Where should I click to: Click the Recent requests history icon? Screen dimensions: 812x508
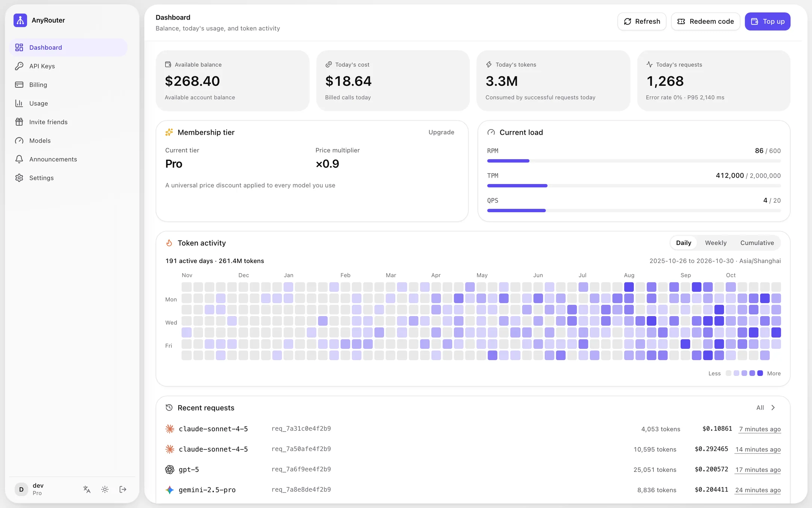[169, 408]
